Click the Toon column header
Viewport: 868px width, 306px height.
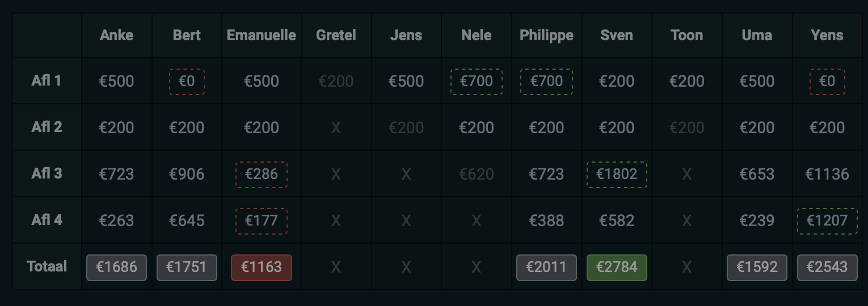686,35
